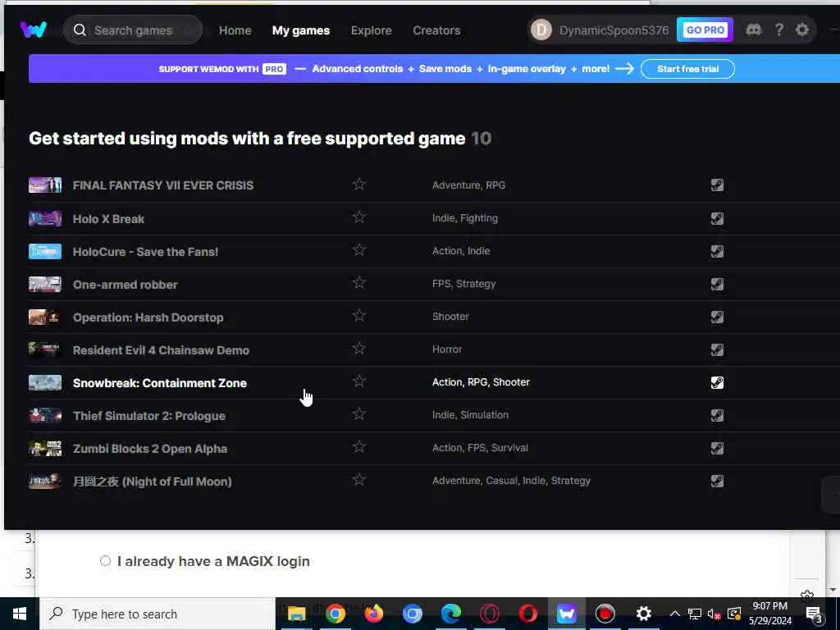This screenshot has width=840, height=630.
Task: Click the taskbar 'Type here to search' box
Action: tap(157, 614)
